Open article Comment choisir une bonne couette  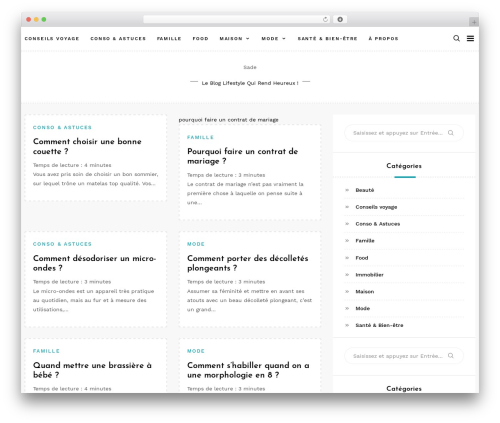[x=87, y=146]
